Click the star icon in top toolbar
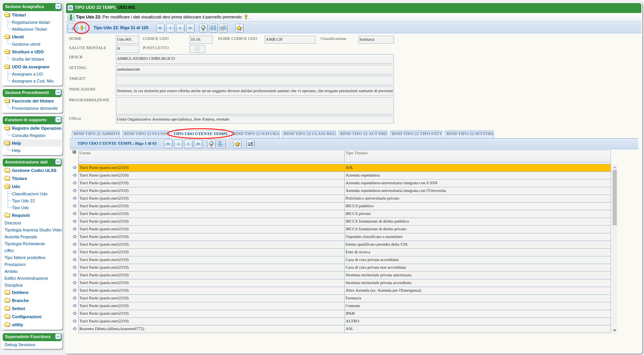The image size is (644, 355). [239, 28]
